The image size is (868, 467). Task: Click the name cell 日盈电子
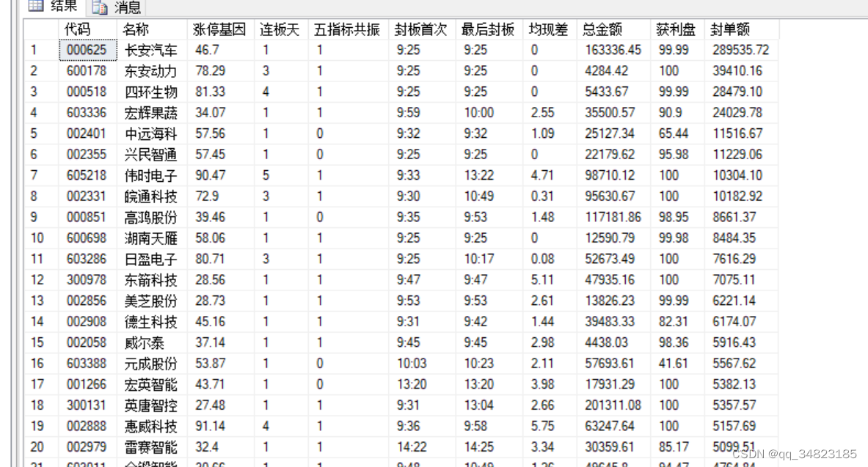(152, 259)
